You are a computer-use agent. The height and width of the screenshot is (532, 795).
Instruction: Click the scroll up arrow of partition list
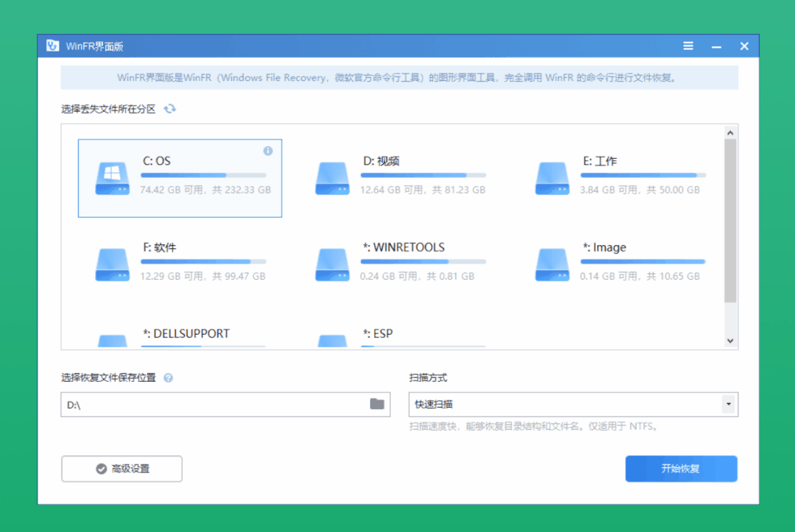[730, 132]
